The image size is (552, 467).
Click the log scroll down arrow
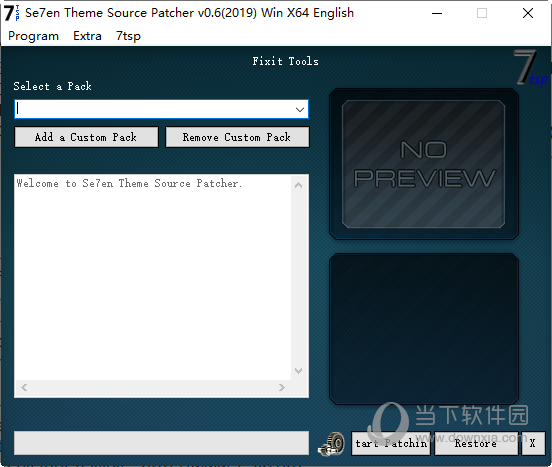pyautogui.click(x=299, y=371)
